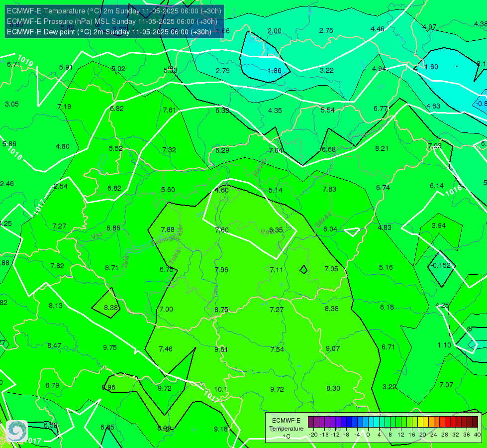
Task: Click the dew point value 8.75
Action: (x=221, y=310)
